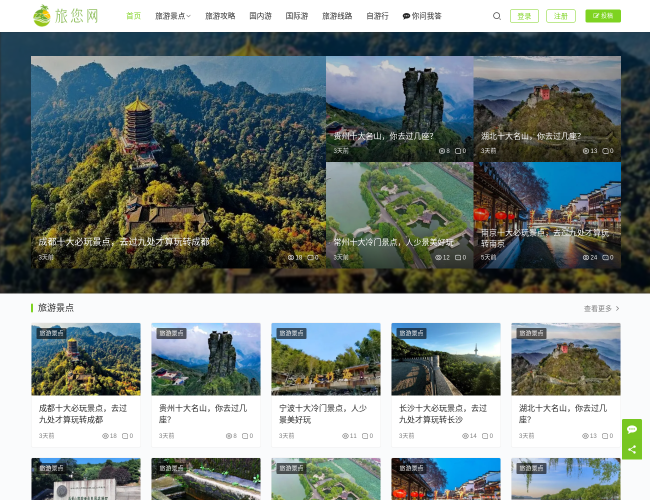This screenshot has height=500, width=650.
Task: Open 湖北十大名山 banner title
Action: (531, 136)
